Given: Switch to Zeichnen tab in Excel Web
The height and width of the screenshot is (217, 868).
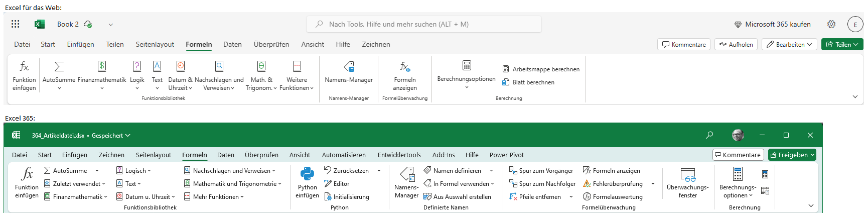Looking at the screenshot, I should [x=376, y=44].
